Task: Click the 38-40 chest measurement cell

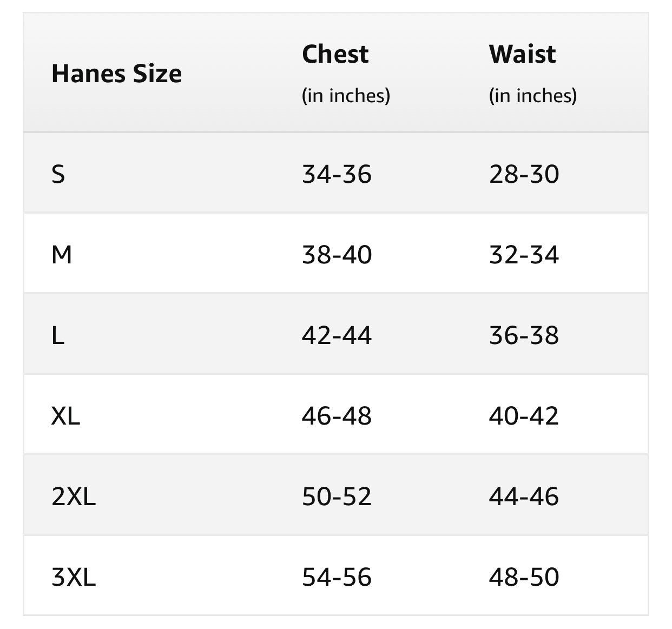Action: (337, 255)
